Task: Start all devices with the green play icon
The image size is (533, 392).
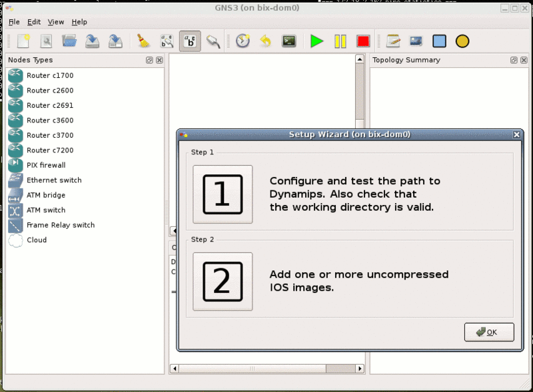Action: coord(316,41)
